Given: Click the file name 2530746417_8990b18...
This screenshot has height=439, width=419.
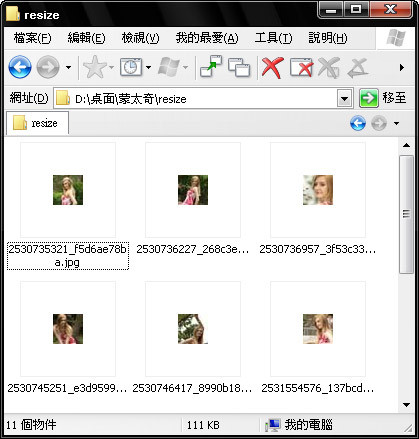Looking at the screenshot, I should click(192, 388).
